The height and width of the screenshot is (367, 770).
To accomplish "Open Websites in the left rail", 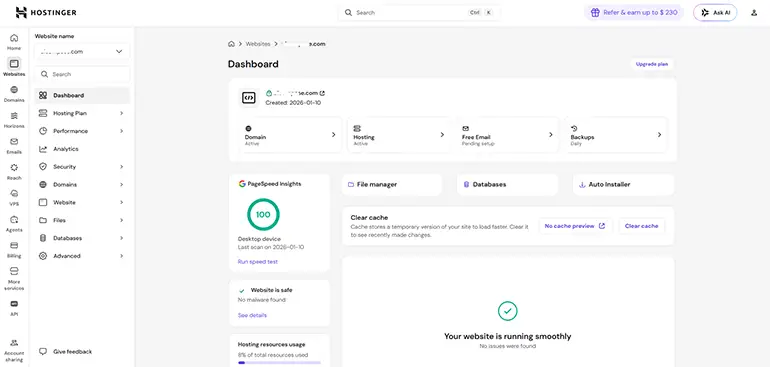I will pyautogui.click(x=14, y=67).
